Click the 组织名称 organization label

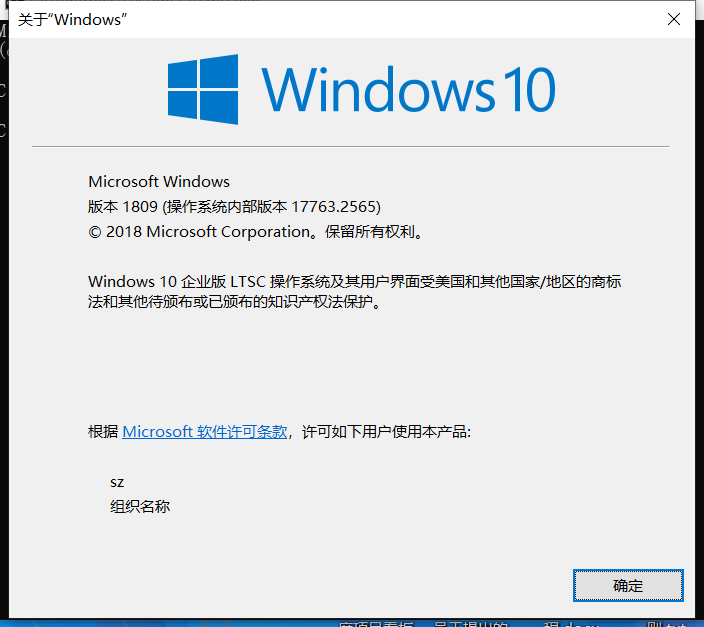140,506
